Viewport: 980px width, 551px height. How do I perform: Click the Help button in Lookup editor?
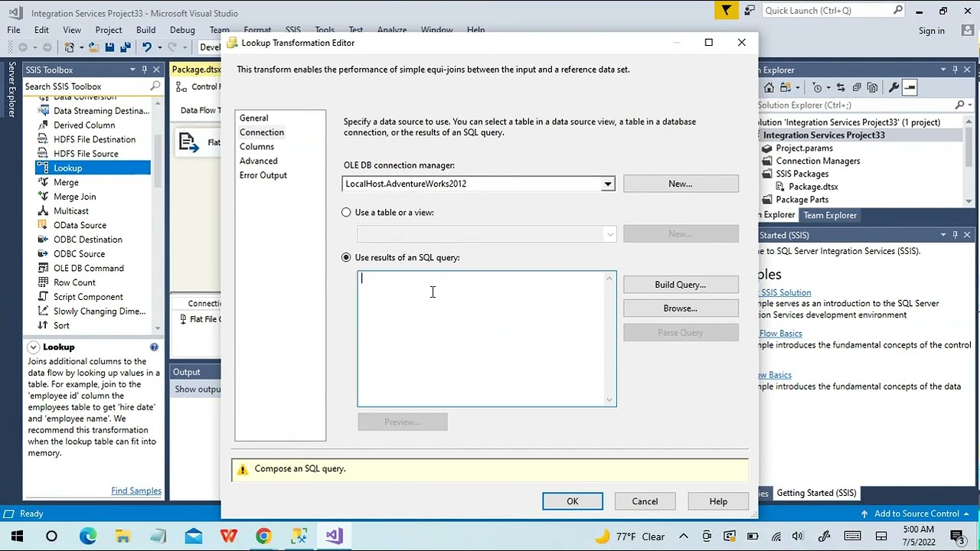pos(718,501)
